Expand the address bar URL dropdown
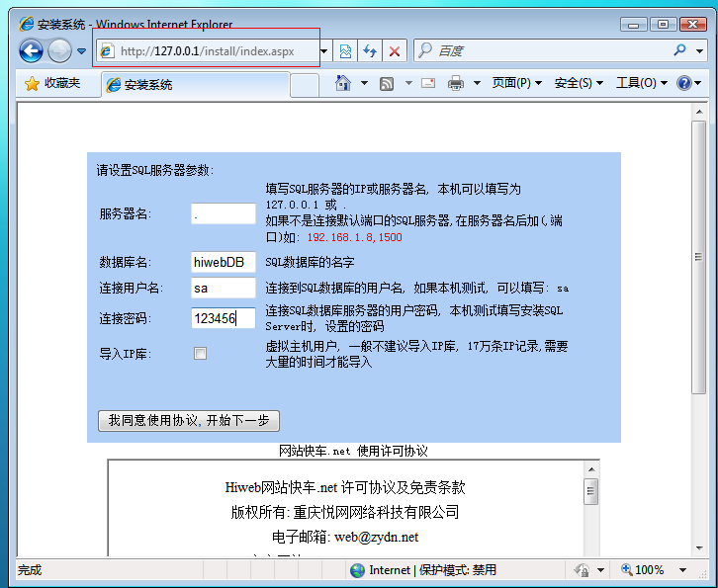 [x=324, y=51]
